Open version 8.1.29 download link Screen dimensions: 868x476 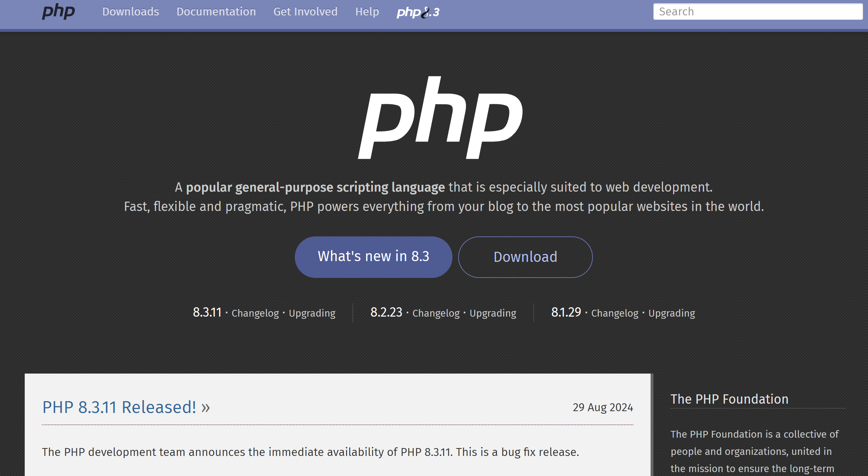click(566, 312)
